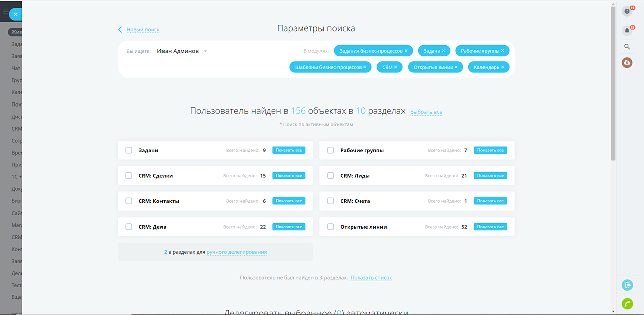Click the Показать список link
644x315 pixels.
click(371, 278)
